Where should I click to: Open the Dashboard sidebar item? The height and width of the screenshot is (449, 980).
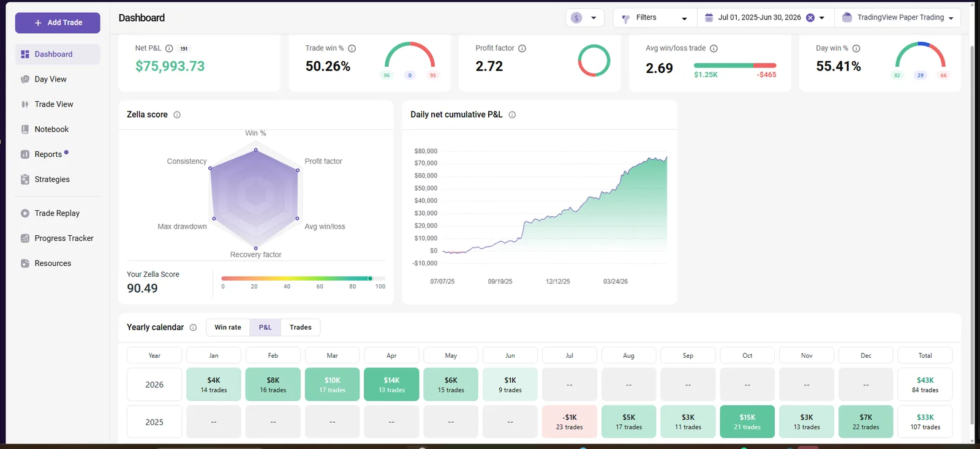pos(58,54)
